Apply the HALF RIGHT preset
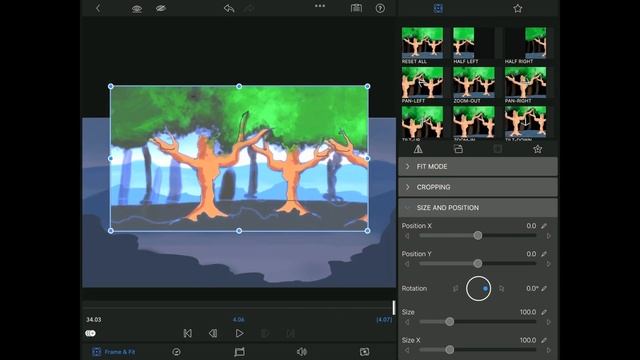The image size is (640, 360). (x=525, y=45)
